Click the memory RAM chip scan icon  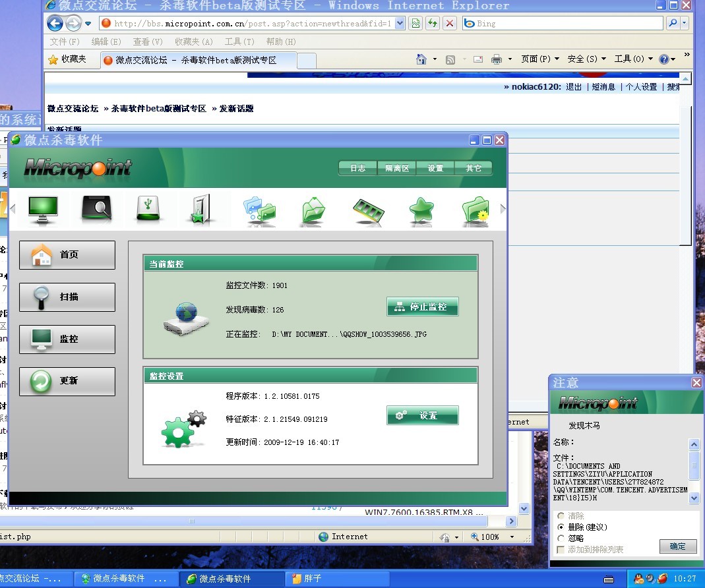(x=368, y=212)
